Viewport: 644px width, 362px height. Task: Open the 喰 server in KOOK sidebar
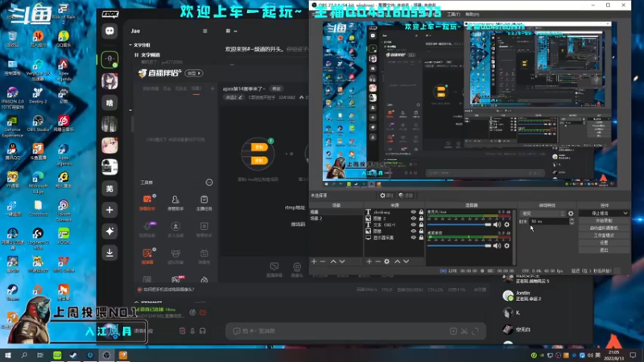109,103
